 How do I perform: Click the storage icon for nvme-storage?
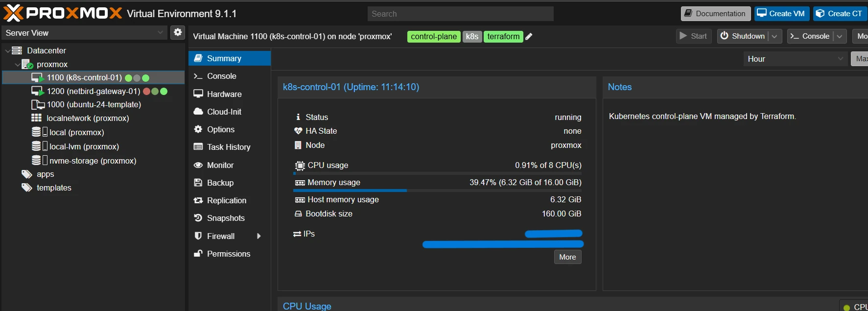pos(39,160)
